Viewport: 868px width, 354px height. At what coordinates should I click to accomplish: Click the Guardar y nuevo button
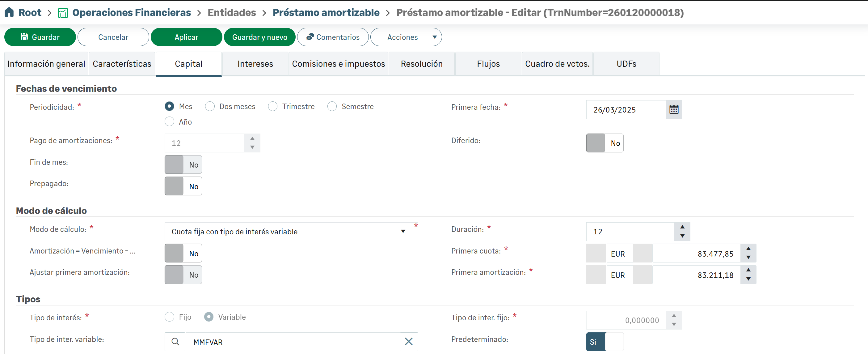pyautogui.click(x=259, y=37)
